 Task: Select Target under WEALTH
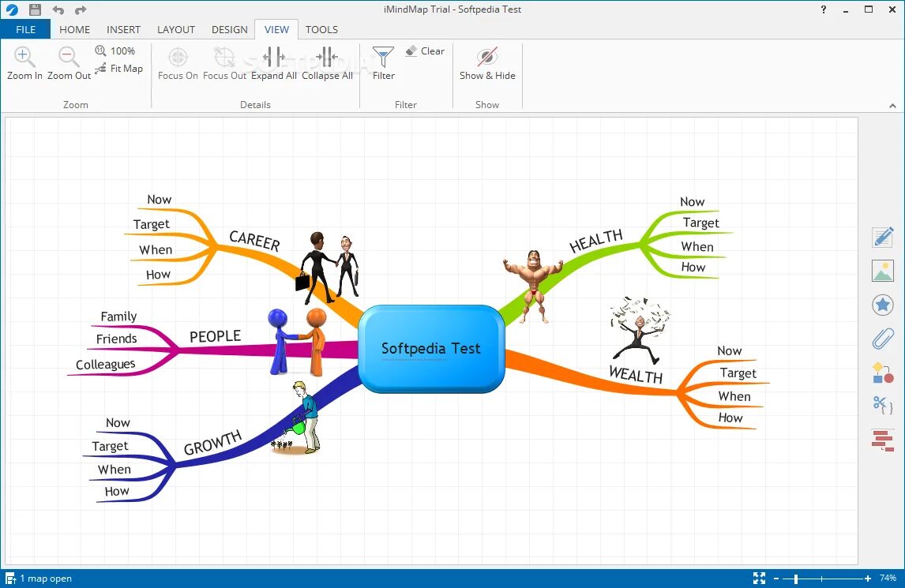[x=738, y=373]
